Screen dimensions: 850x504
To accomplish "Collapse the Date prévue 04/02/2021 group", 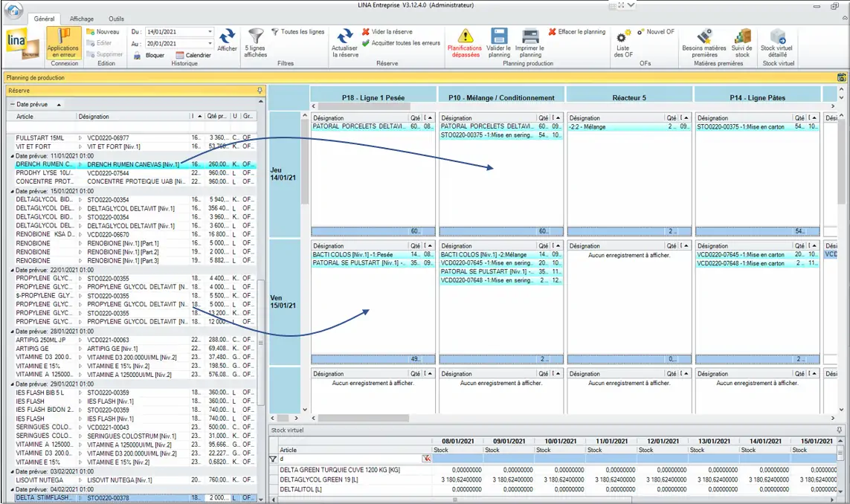I will tap(13, 489).
